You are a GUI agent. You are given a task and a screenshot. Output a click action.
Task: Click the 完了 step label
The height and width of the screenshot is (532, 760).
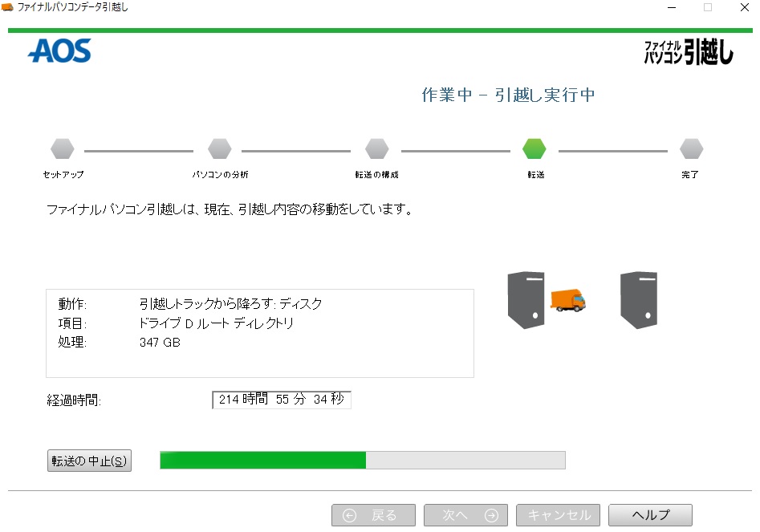[689, 174]
